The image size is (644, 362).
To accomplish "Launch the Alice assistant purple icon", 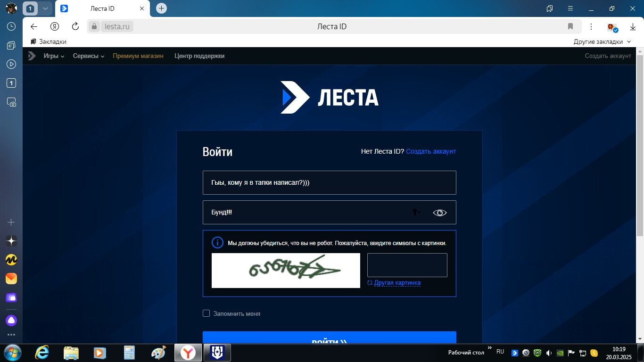I will 11,321.
